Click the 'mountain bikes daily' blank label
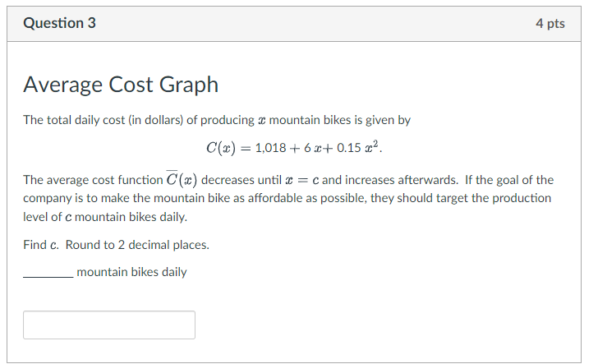Viewport: 598px width, 364px height. (x=105, y=272)
